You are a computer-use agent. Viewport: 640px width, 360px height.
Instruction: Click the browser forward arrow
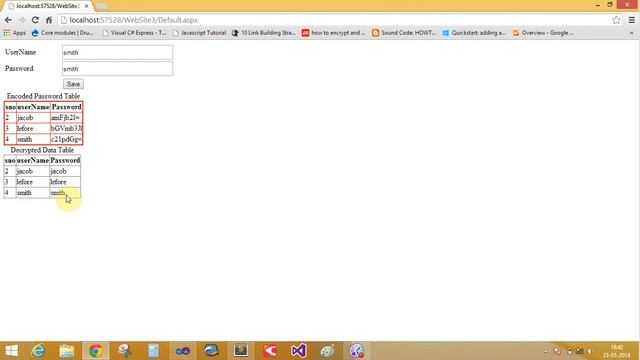pos(22,20)
